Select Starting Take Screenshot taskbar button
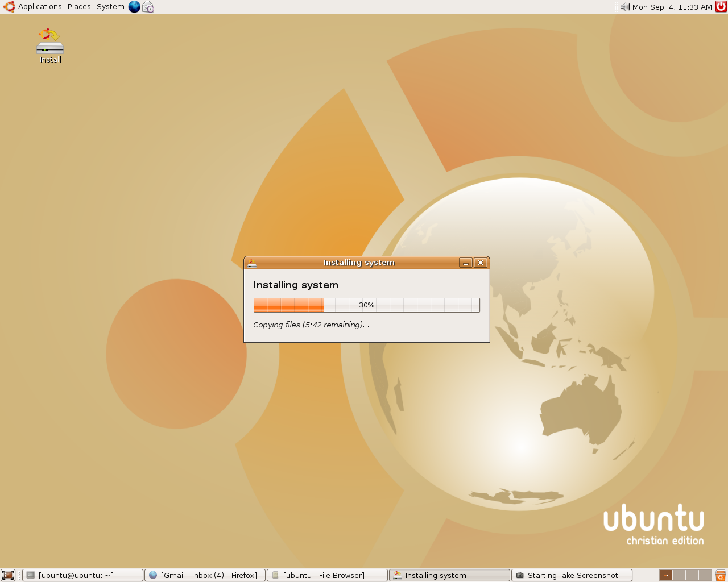Viewport: 728px width, 582px height. click(572, 575)
